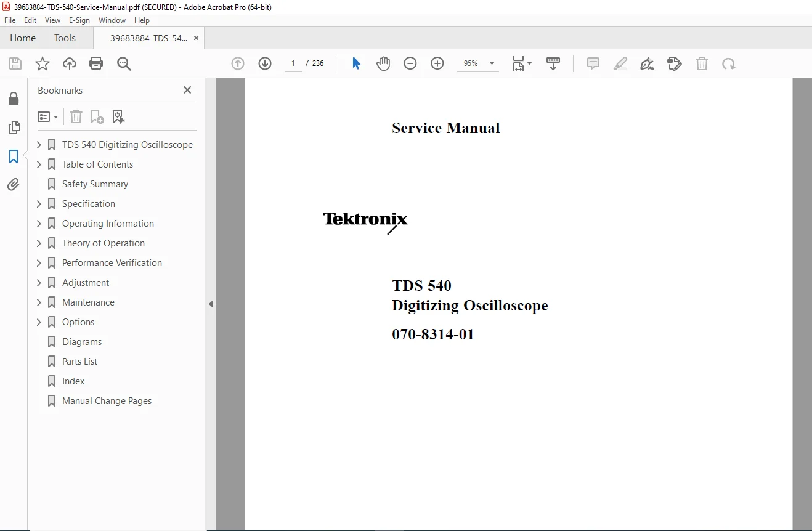Add a new bookmark
This screenshot has height=531, width=812.
(x=97, y=116)
